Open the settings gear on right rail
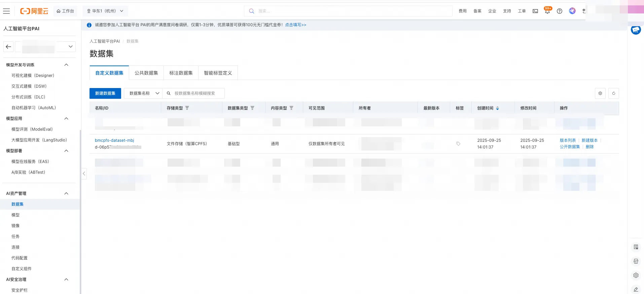644x294 pixels. point(636,276)
